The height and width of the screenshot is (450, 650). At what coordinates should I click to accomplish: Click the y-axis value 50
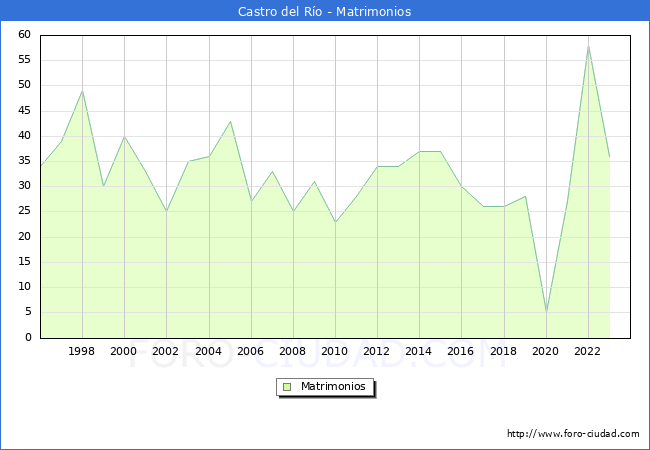coord(25,85)
